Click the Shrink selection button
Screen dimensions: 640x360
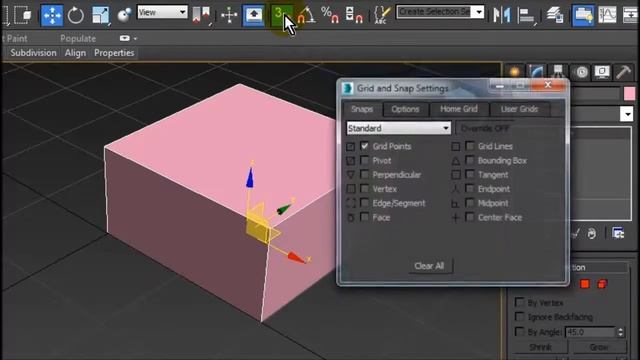(540, 347)
